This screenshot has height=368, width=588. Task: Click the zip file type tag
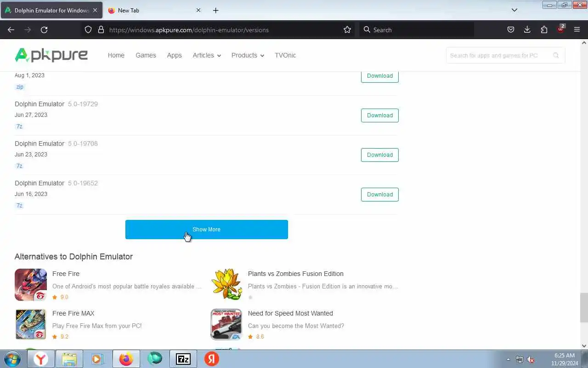tap(20, 87)
